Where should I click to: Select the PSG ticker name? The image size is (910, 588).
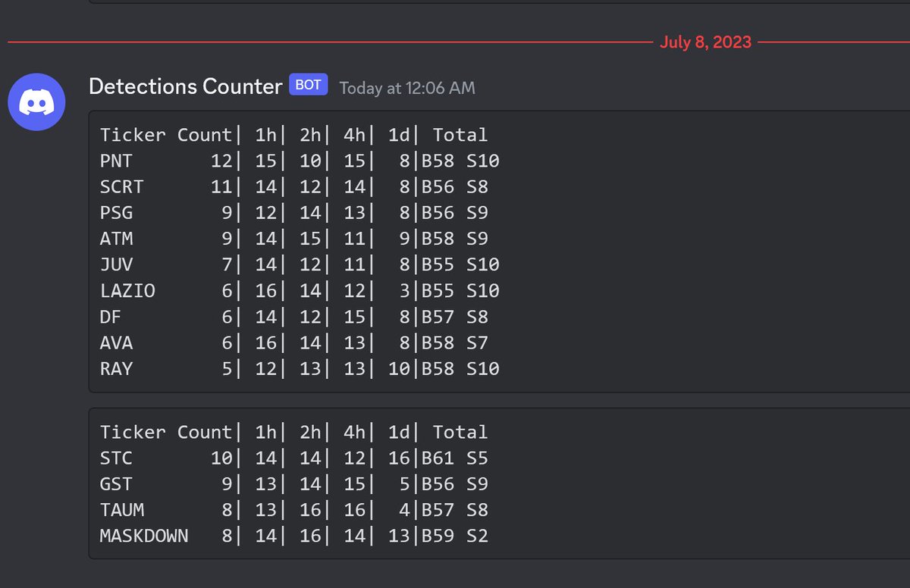pyautogui.click(x=116, y=213)
